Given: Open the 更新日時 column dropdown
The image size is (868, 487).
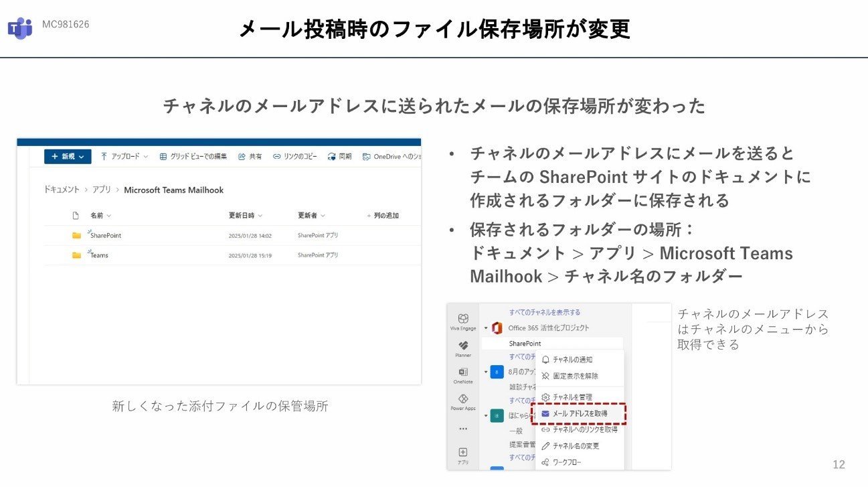Looking at the screenshot, I should [246, 216].
